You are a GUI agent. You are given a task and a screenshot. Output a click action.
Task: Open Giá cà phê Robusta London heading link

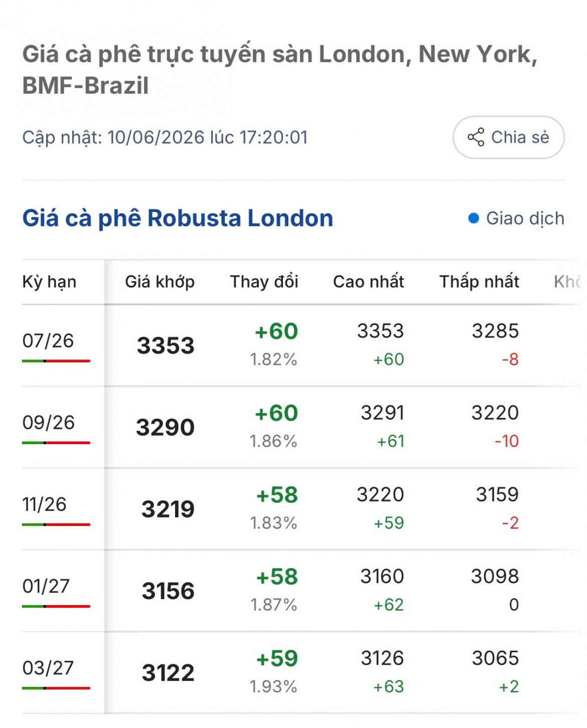click(178, 218)
